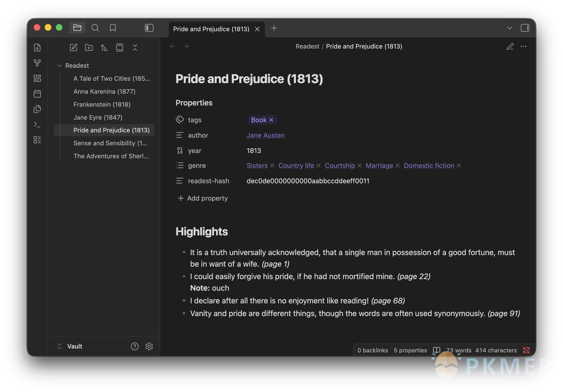Open templates ribbon icon
563x392 pixels.
point(37,109)
